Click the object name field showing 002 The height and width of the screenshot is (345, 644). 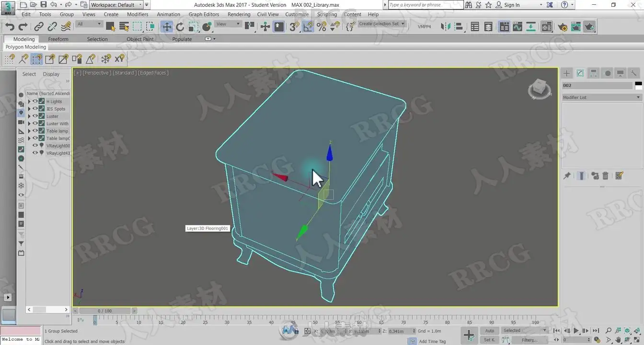click(x=597, y=85)
